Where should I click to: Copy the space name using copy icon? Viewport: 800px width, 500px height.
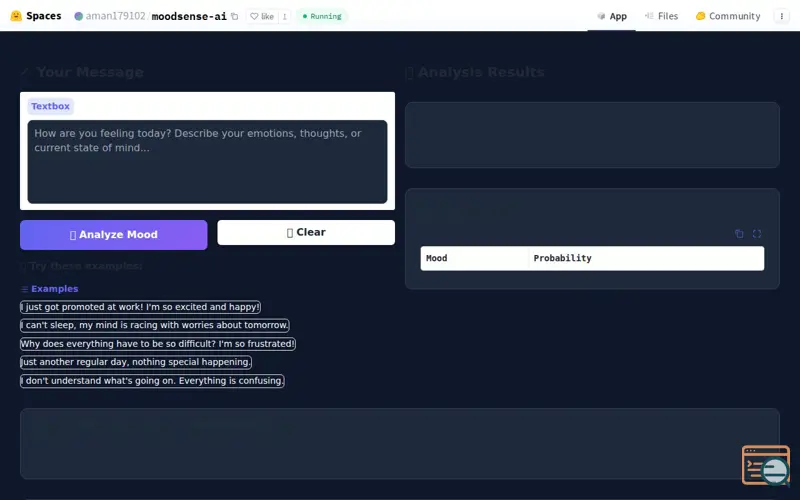coord(235,16)
